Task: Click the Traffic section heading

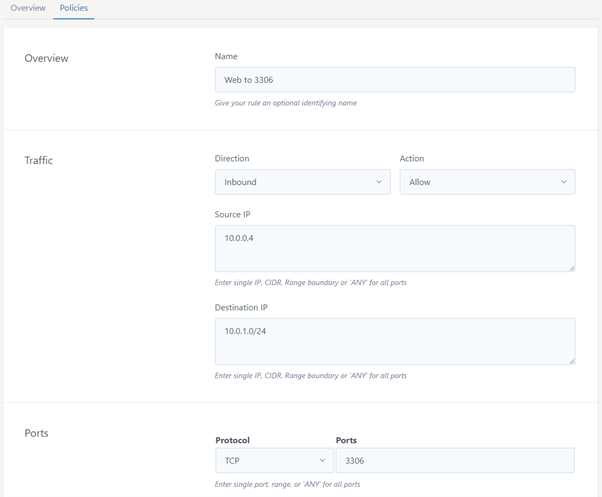Action: click(38, 160)
